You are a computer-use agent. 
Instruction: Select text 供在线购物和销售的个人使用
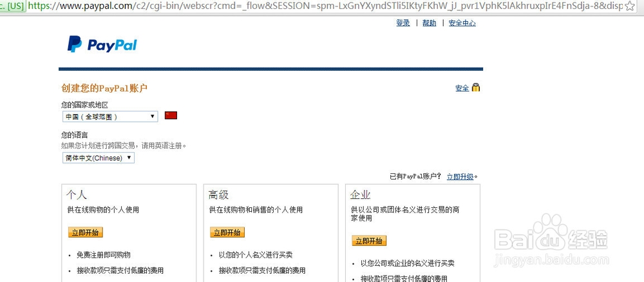pos(256,210)
